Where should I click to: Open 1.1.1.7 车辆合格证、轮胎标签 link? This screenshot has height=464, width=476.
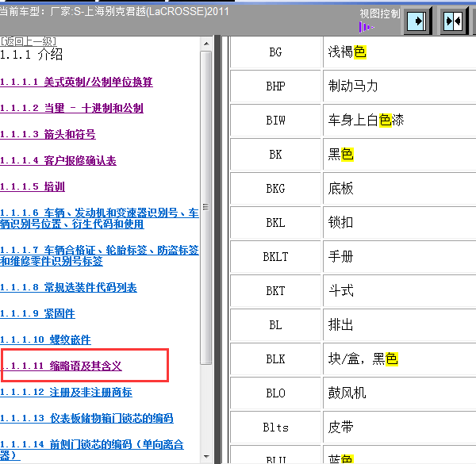[x=99, y=255]
